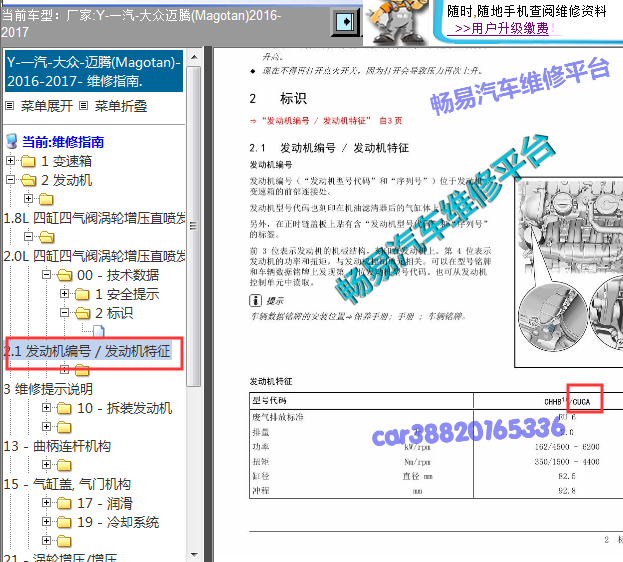Select 2 标识 tree item
The image size is (623, 562).
point(114,313)
